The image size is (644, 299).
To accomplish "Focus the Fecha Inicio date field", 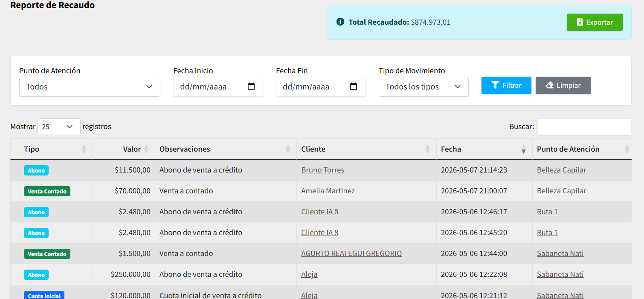I will point(218,86).
